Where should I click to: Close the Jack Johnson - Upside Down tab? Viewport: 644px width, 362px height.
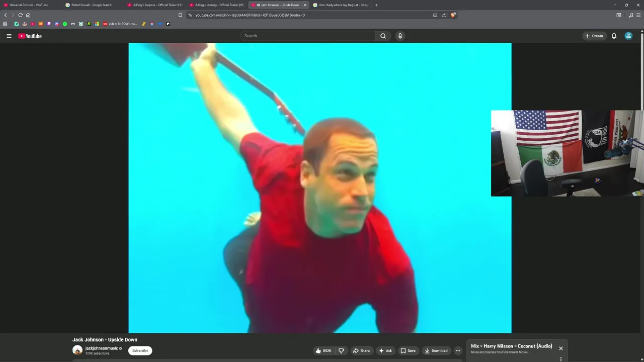coord(305,5)
